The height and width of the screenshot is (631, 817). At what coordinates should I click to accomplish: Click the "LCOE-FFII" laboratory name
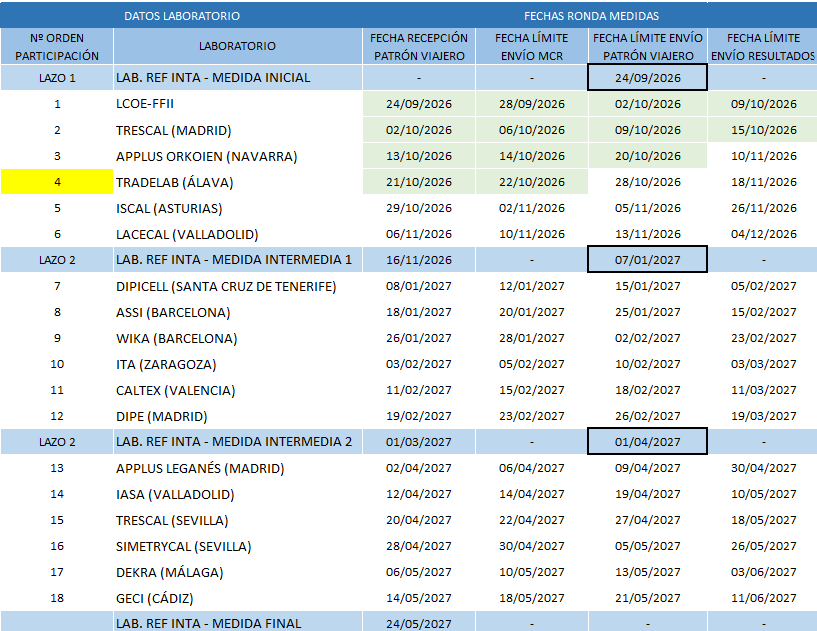[145, 104]
